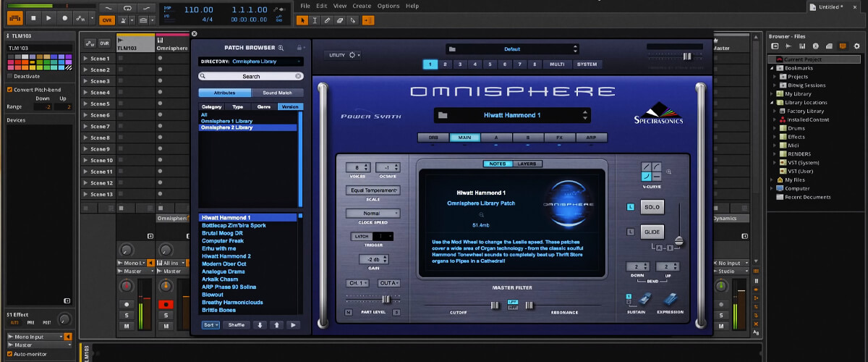Switch to the Attributes tab

(225, 93)
